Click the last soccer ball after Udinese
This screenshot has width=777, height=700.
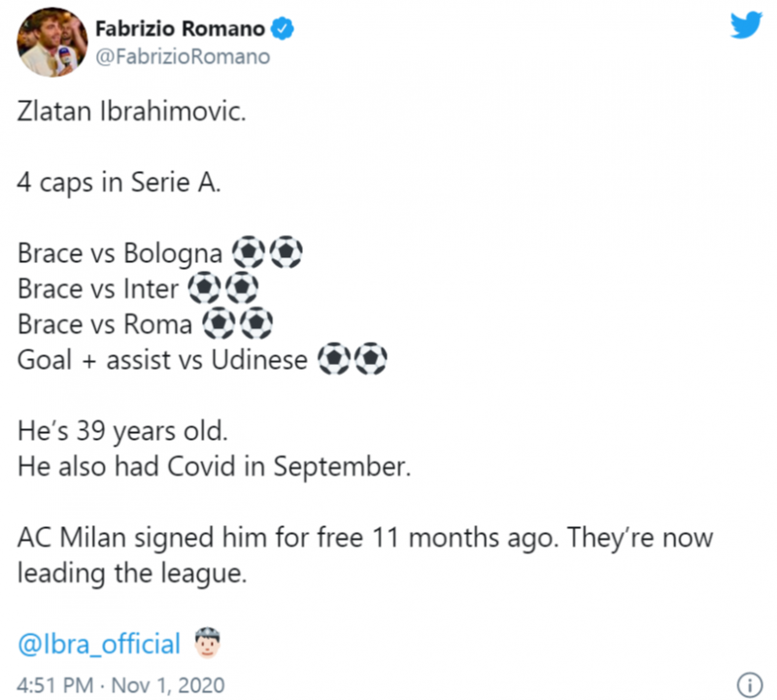pos(370,360)
